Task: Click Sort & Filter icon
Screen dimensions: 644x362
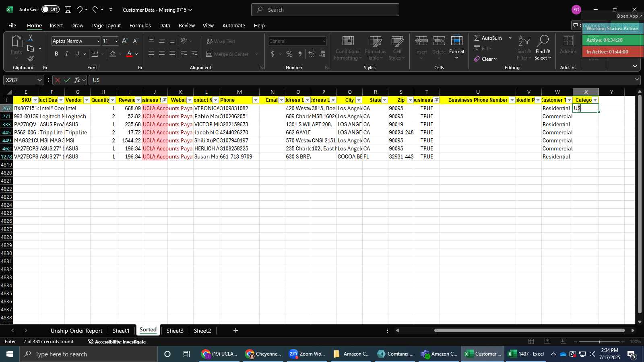Action: 524,48
